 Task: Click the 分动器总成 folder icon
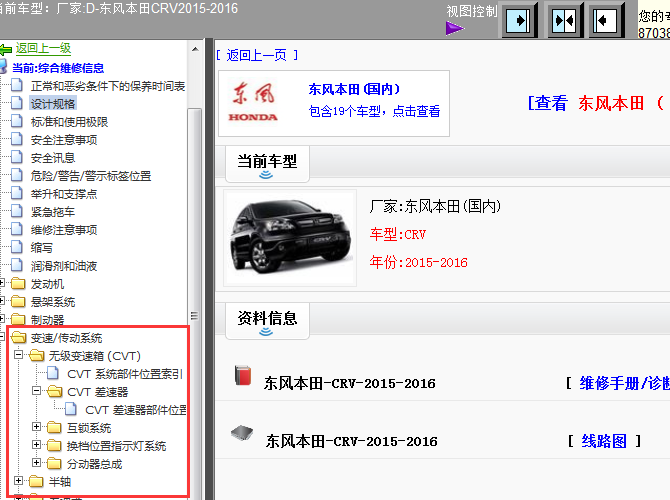pyautogui.click(x=54, y=463)
